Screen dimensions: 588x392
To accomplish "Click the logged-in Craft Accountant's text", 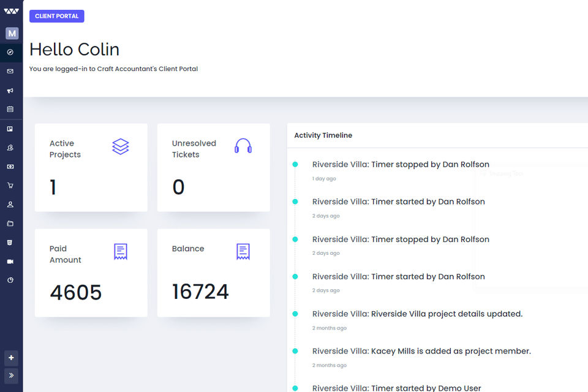I will tap(113, 69).
